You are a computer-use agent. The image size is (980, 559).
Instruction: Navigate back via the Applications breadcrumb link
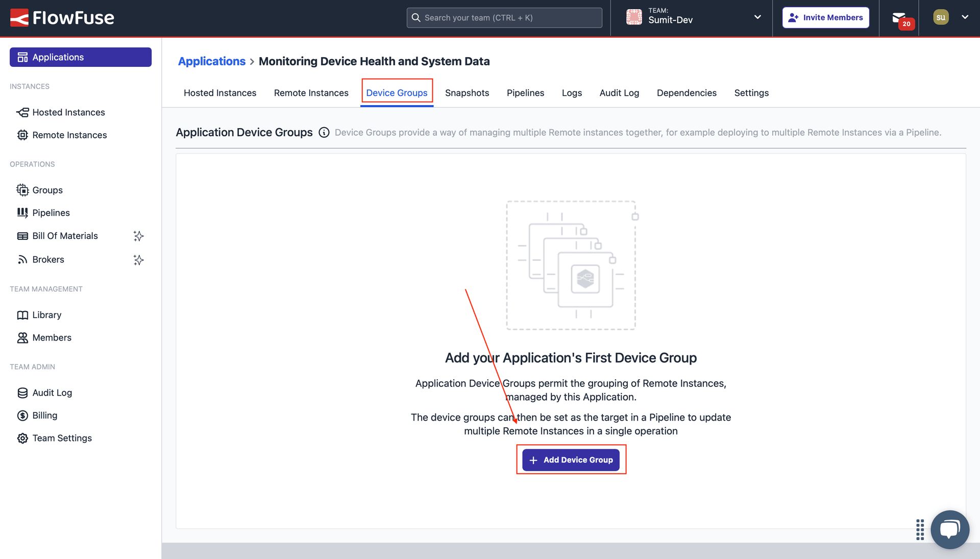211,61
